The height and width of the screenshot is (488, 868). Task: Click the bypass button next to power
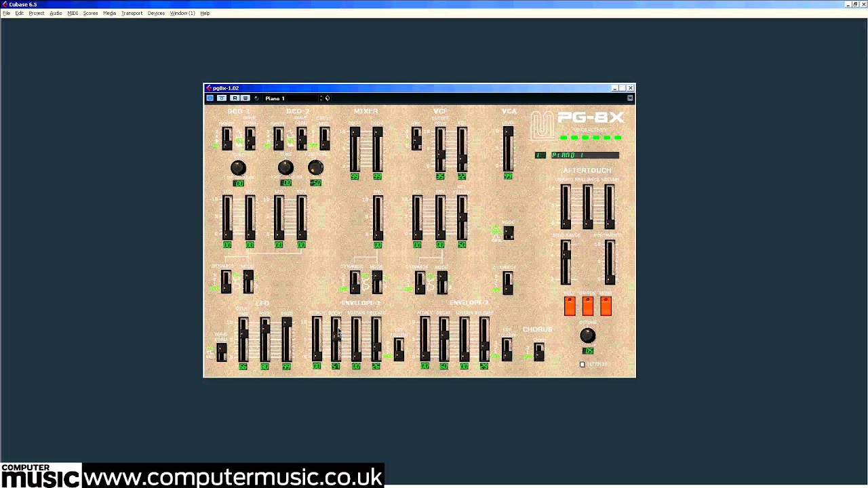(222, 98)
